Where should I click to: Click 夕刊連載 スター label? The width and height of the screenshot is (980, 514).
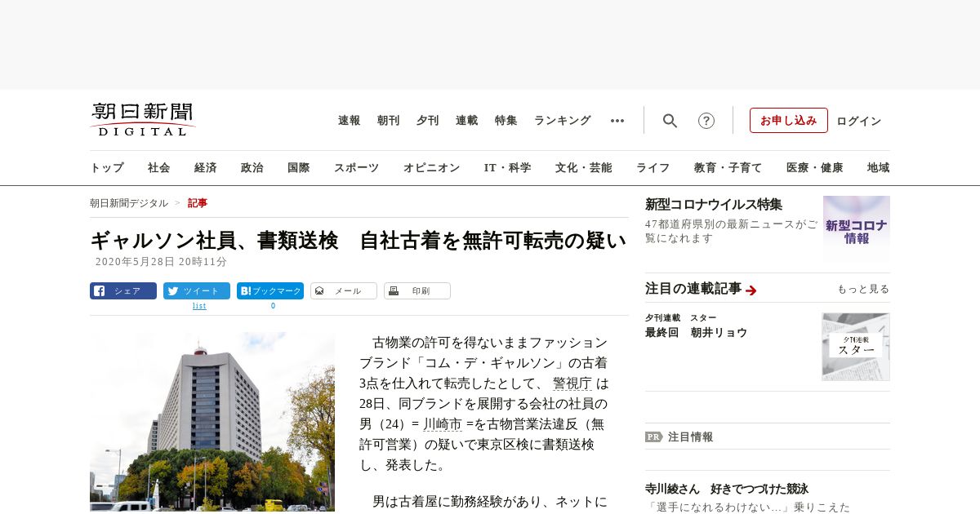click(681, 317)
